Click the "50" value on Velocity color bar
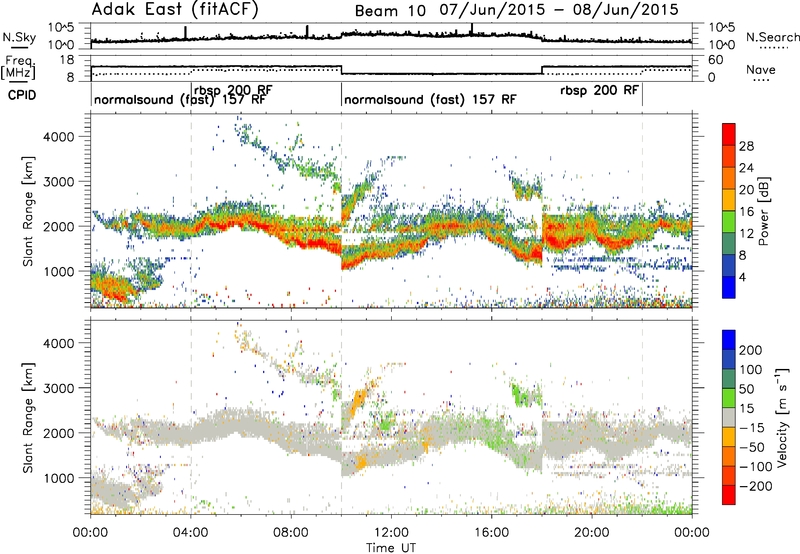The height and width of the screenshot is (554, 800). [747, 389]
